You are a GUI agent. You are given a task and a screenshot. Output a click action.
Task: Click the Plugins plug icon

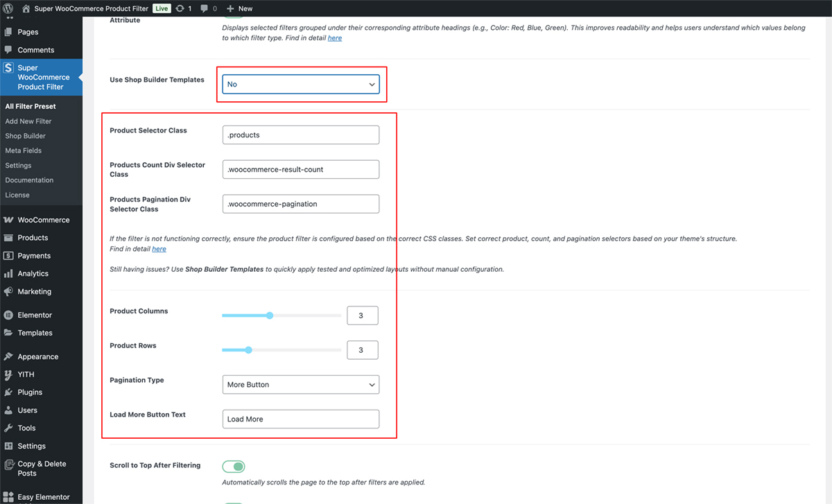[8, 392]
